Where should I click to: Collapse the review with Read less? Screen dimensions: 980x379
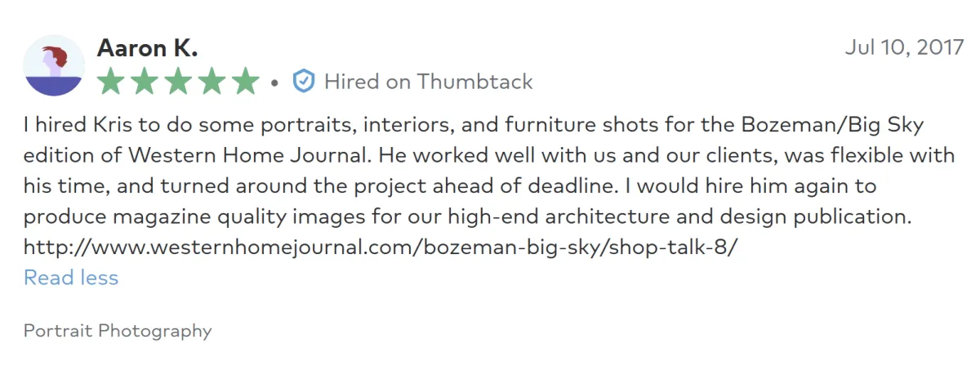click(x=71, y=278)
